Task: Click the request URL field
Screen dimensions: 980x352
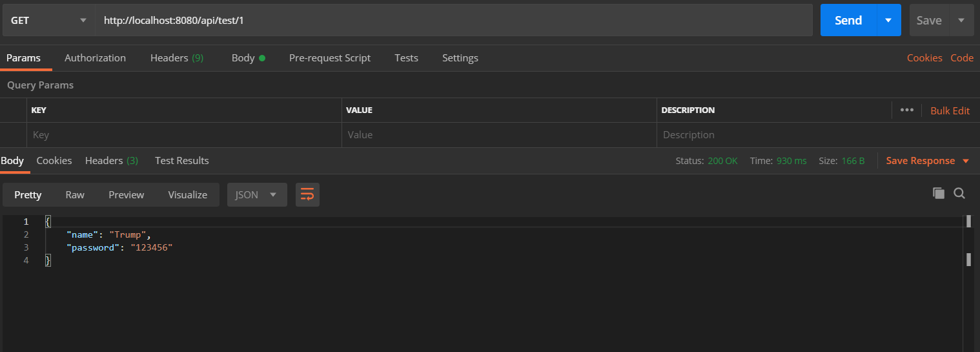Action: point(454,20)
